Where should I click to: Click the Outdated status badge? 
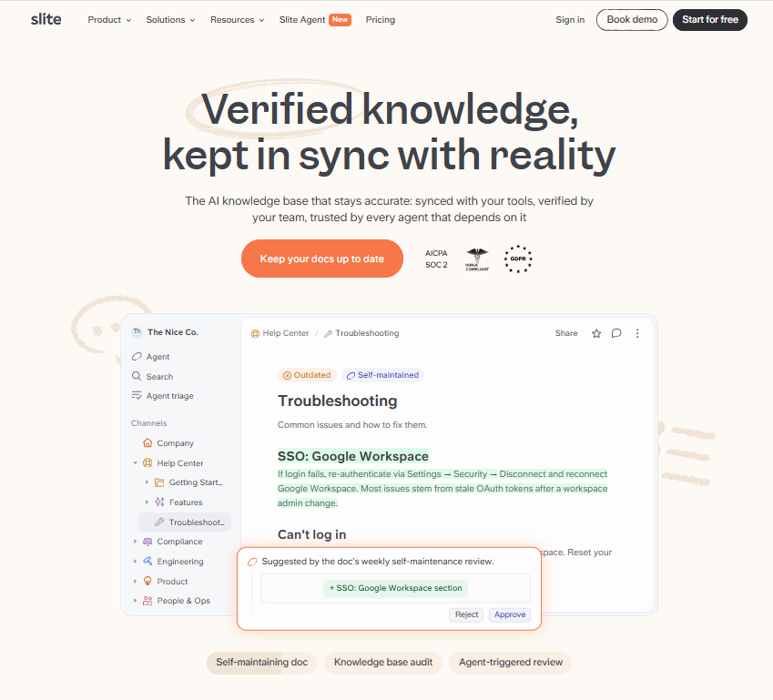pyautogui.click(x=307, y=375)
